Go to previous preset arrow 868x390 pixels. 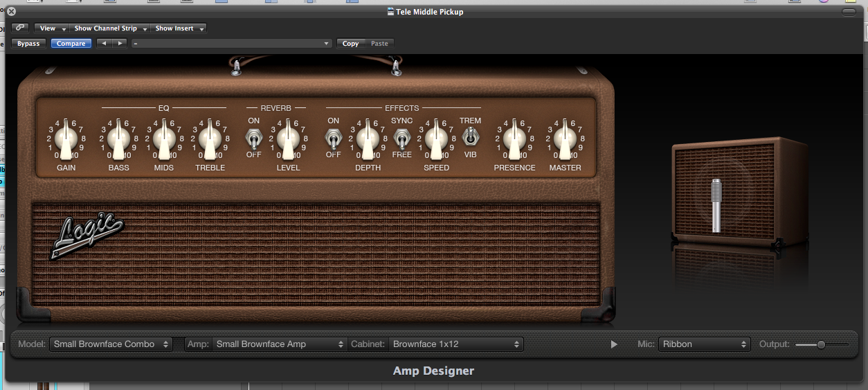click(x=104, y=44)
